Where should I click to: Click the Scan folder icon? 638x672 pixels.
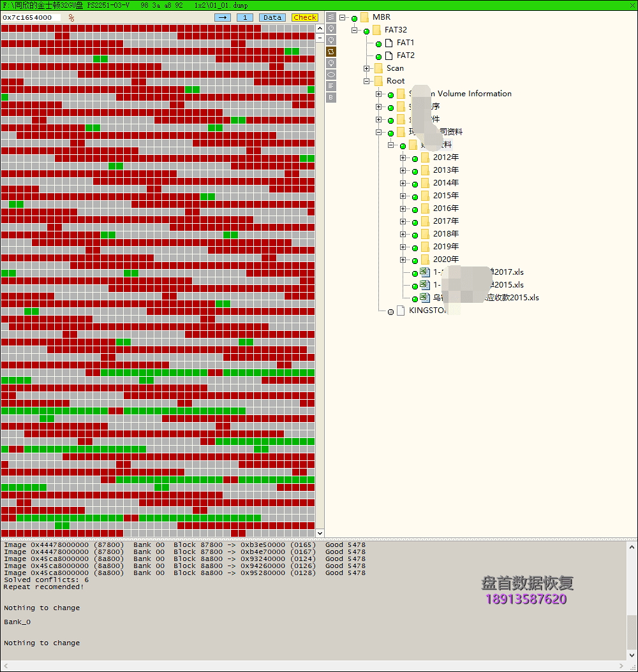(x=378, y=68)
